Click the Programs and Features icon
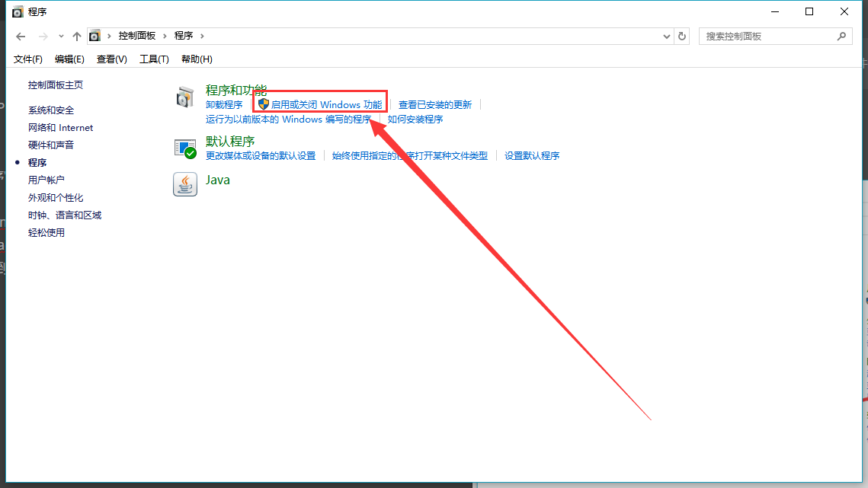Screen dimensions: 868x488 (185, 97)
